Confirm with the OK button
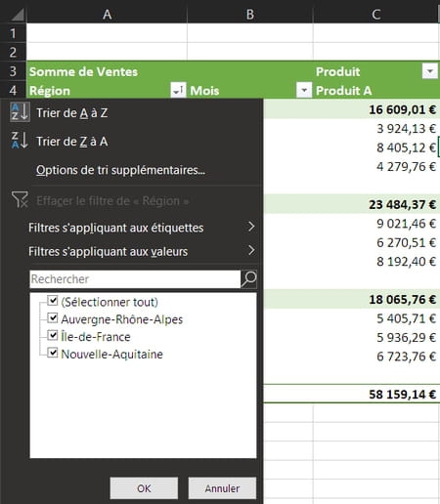This screenshot has height=504, width=440. tap(144, 488)
